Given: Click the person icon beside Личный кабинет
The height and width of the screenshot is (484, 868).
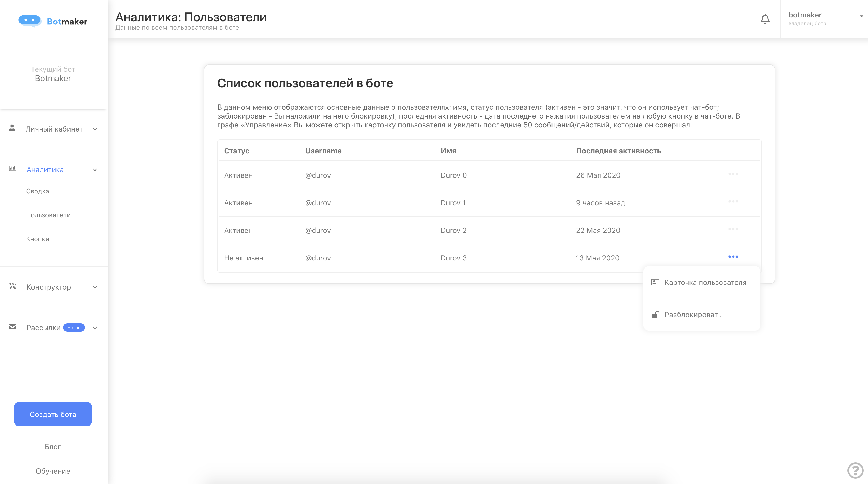Looking at the screenshot, I should tap(12, 128).
